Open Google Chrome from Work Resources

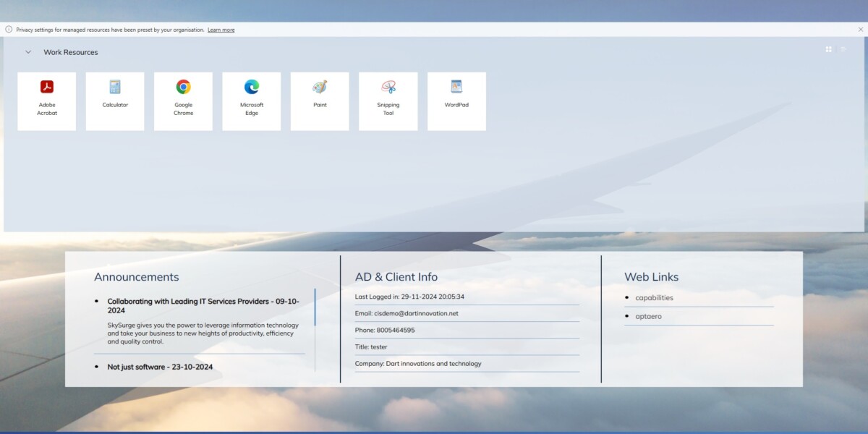183,101
